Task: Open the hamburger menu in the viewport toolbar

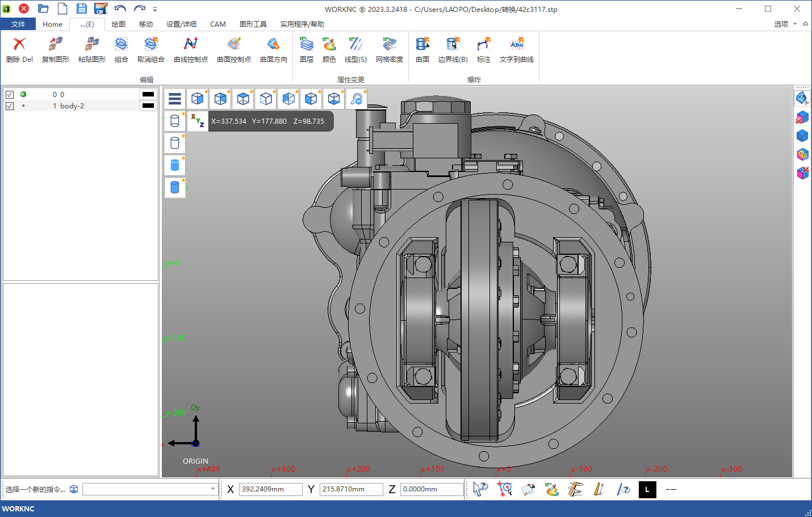Action: click(x=175, y=99)
